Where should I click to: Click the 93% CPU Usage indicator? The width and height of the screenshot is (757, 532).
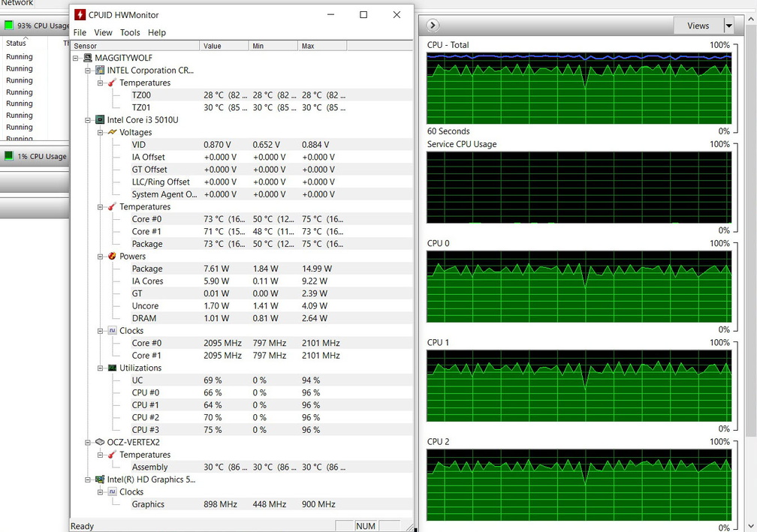click(36, 26)
